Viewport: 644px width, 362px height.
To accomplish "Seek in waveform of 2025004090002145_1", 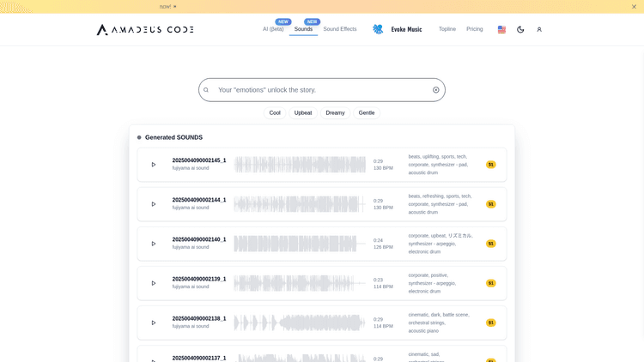I will [300, 165].
